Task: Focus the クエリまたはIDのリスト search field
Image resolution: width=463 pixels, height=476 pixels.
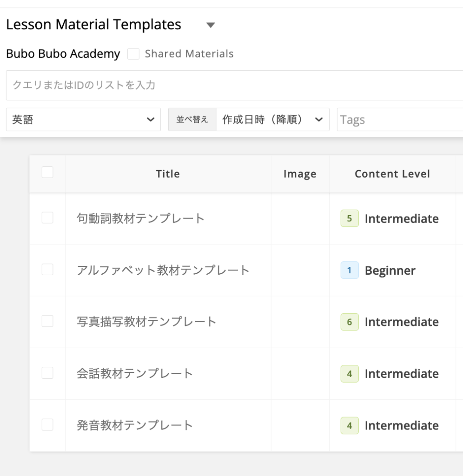Action: pyautogui.click(x=232, y=85)
